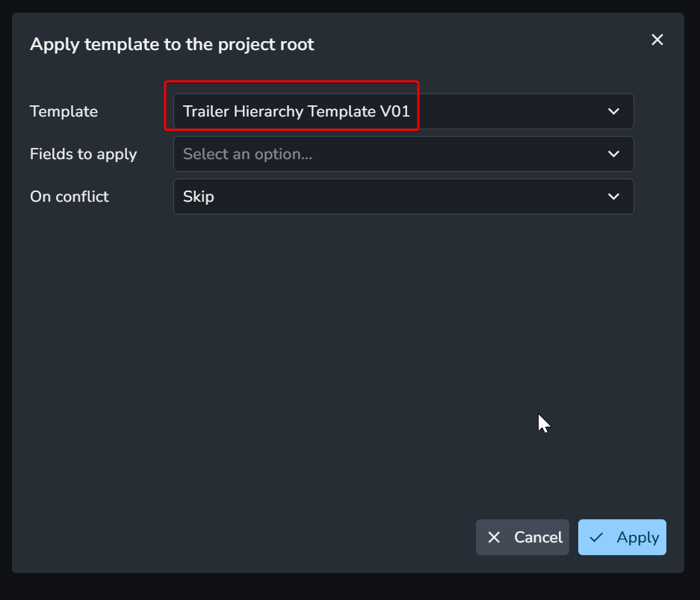Click the word 'Cancel' text label
The image size is (700, 600).
[x=538, y=537]
